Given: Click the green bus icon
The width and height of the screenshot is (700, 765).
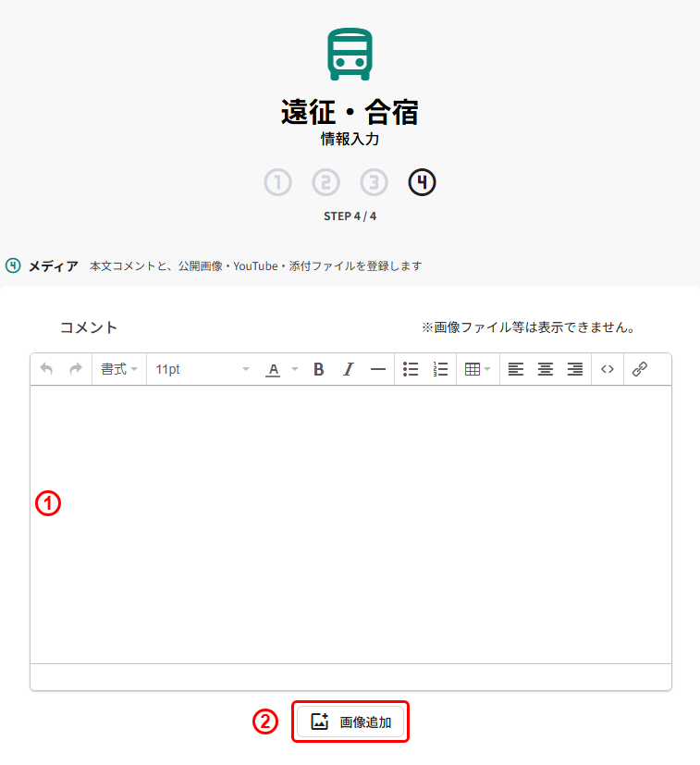Looking at the screenshot, I should pos(350,55).
